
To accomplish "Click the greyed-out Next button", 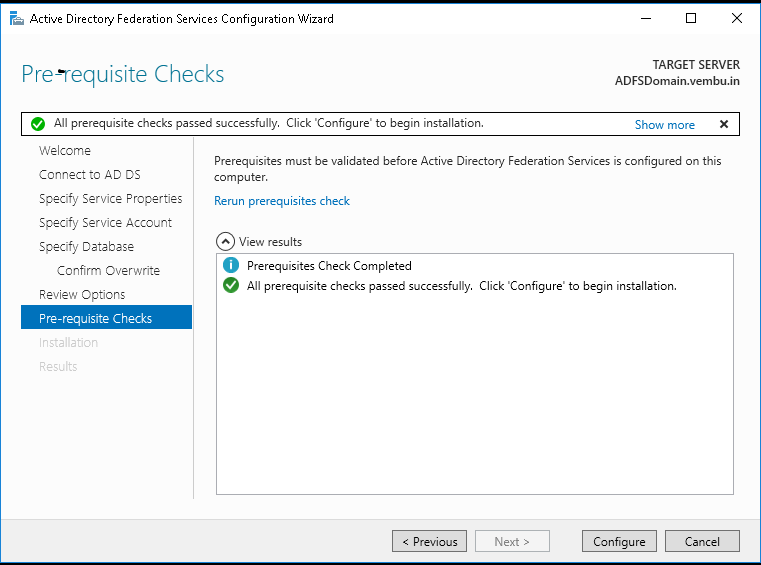I will coord(512,541).
